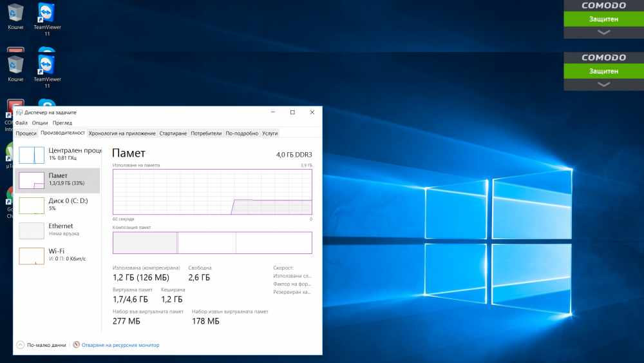Select the Производителност tab

(62, 133)
